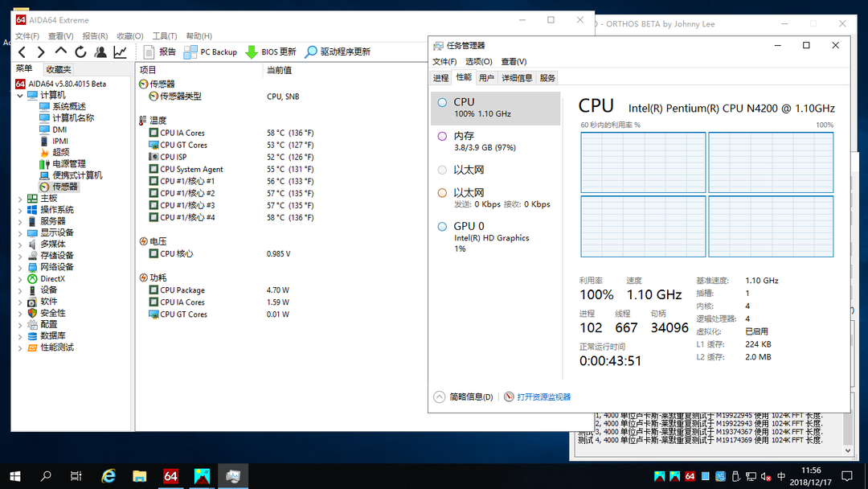
Task: Open 驱动程序更新 driver update
Action: [338, 52]
